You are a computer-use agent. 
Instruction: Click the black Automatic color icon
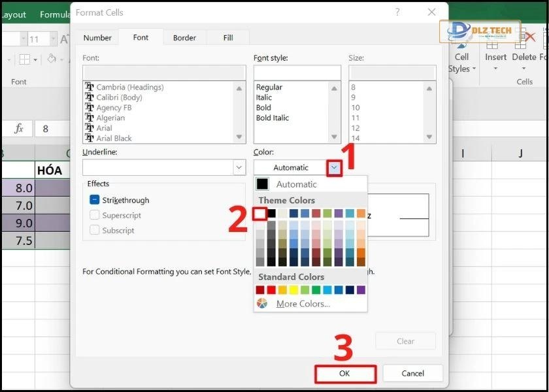tap(263, 184)
